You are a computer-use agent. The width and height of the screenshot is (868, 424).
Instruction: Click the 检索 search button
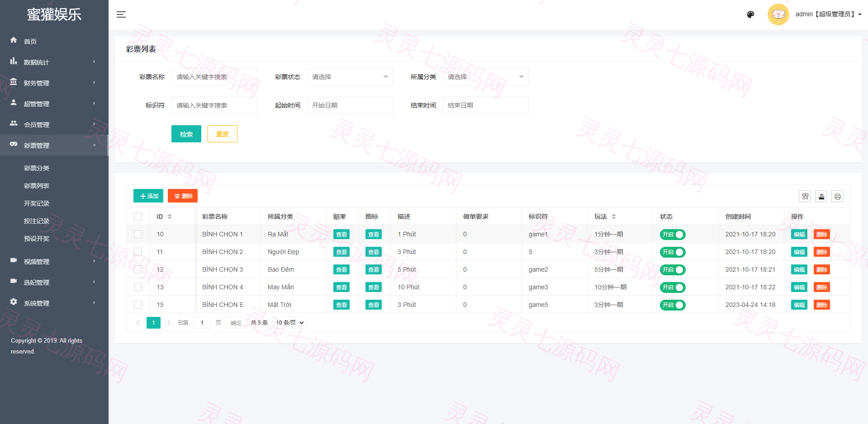point(186,134)
